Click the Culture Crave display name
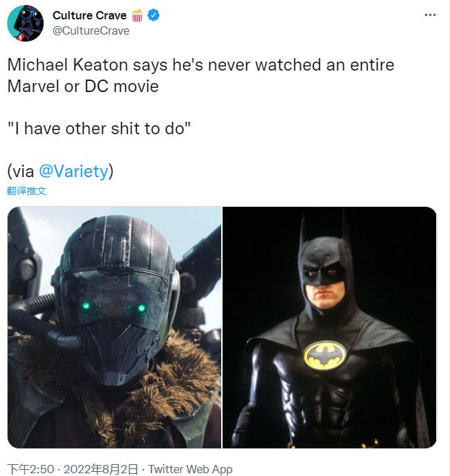This screenshot has width=450, height=476. [x=90, y=15]
